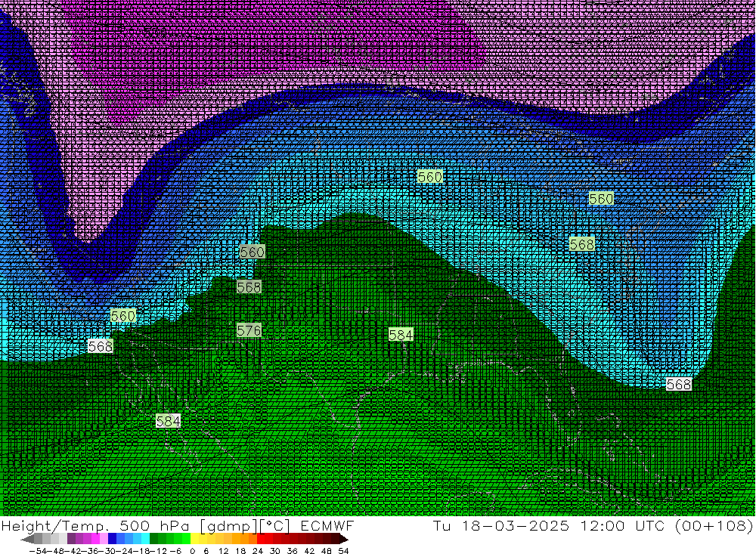Click the date "Tu 18-03-2025"
This screenshot has width=756, height=554.
coord(501,526)
